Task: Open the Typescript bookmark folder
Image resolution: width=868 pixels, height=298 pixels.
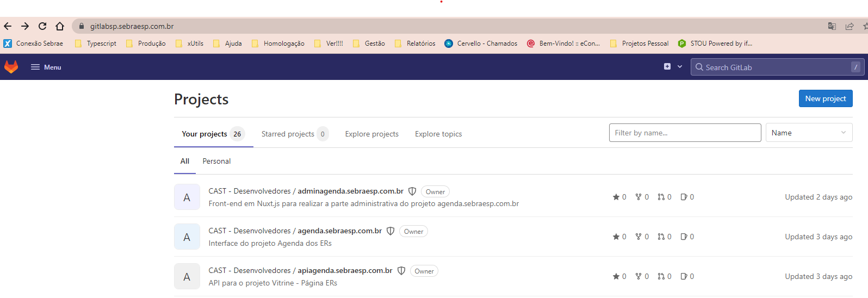Action: pos(96,44)
